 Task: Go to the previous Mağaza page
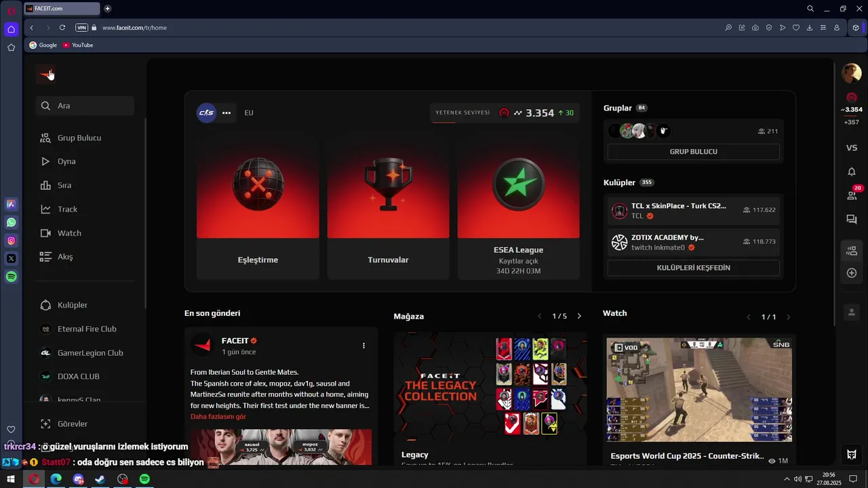coord(540,317)
